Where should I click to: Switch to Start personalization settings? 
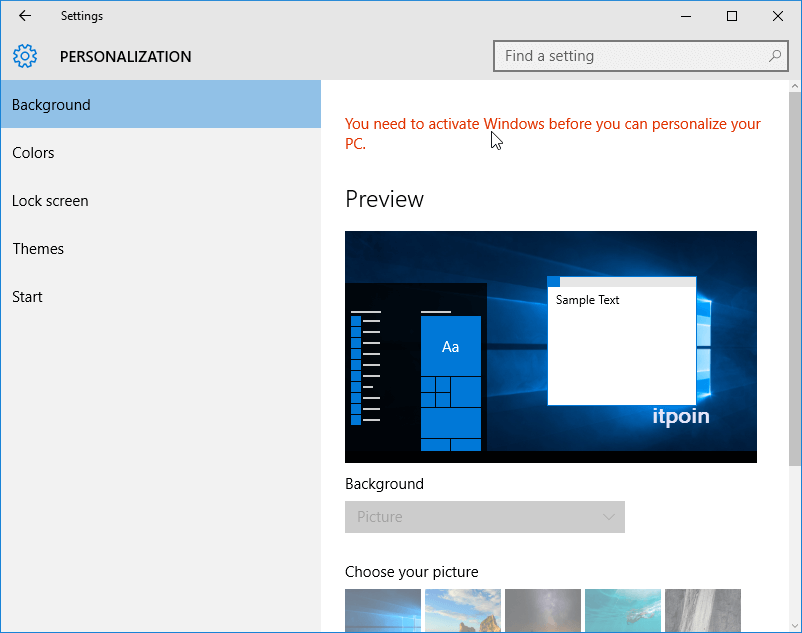(x=160, y=297)
